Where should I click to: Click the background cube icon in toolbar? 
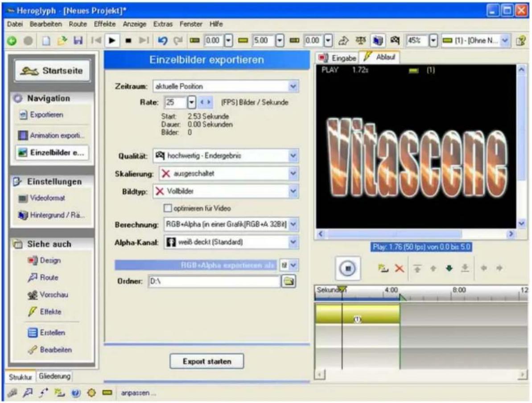pyautogui.click(x=378, y=41)
